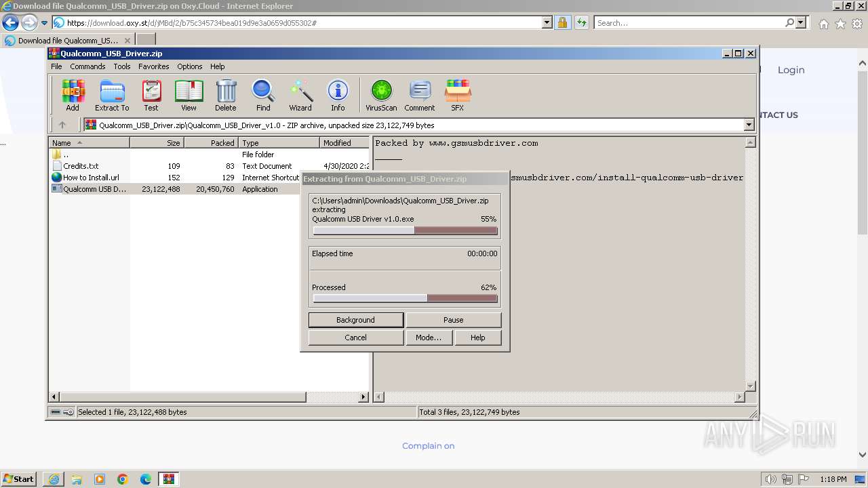Click Internet Explorer back arrow button
Image resolution: width=868 pixels, height=488 pixels.
coord(10,23)
